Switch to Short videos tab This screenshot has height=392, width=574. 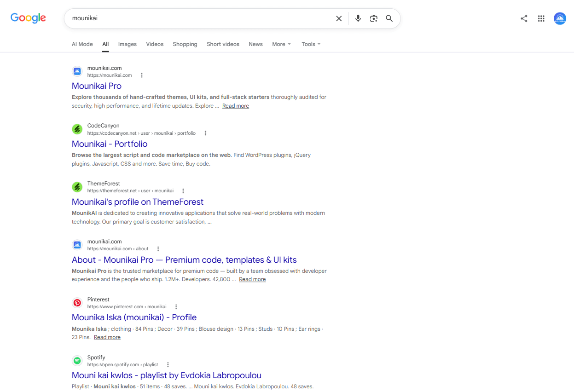click(223, 44)
